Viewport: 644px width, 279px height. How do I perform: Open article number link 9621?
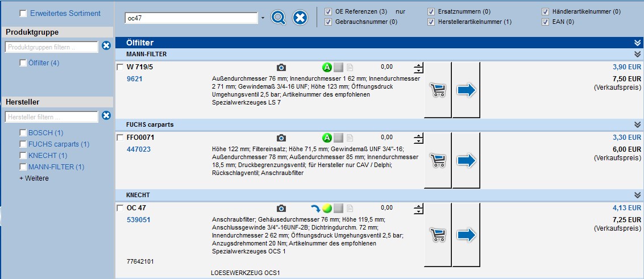point(135,79)
